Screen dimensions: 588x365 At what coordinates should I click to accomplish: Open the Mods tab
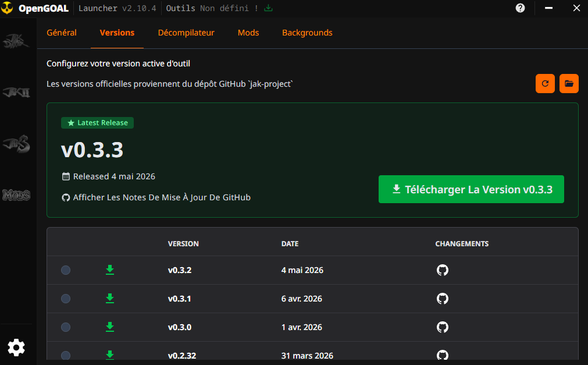coord(248,33)
